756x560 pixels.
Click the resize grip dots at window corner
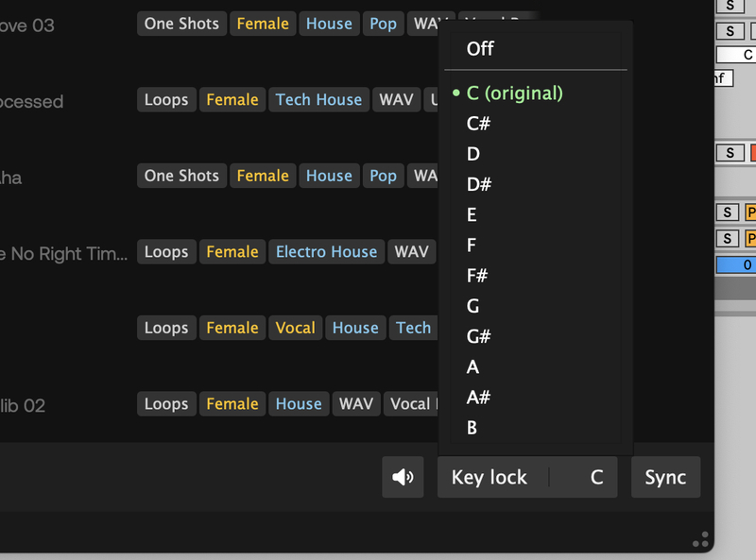700,539
